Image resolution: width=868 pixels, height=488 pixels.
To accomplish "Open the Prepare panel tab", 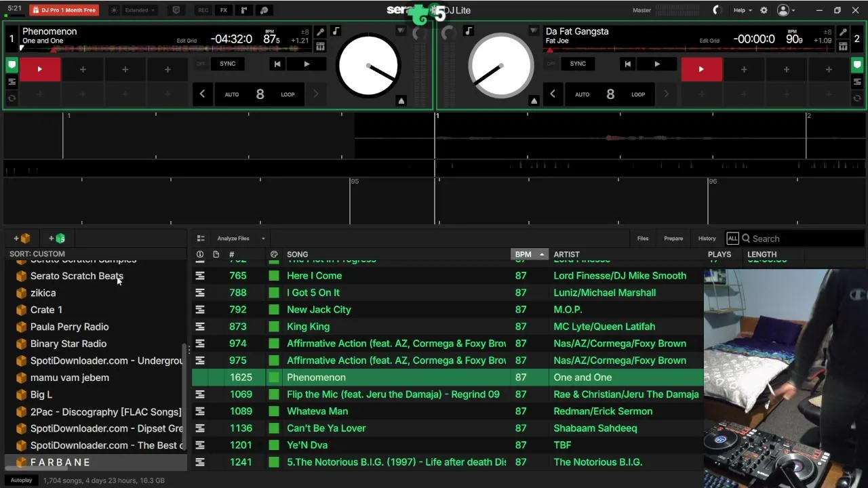I will coord(673,239).
